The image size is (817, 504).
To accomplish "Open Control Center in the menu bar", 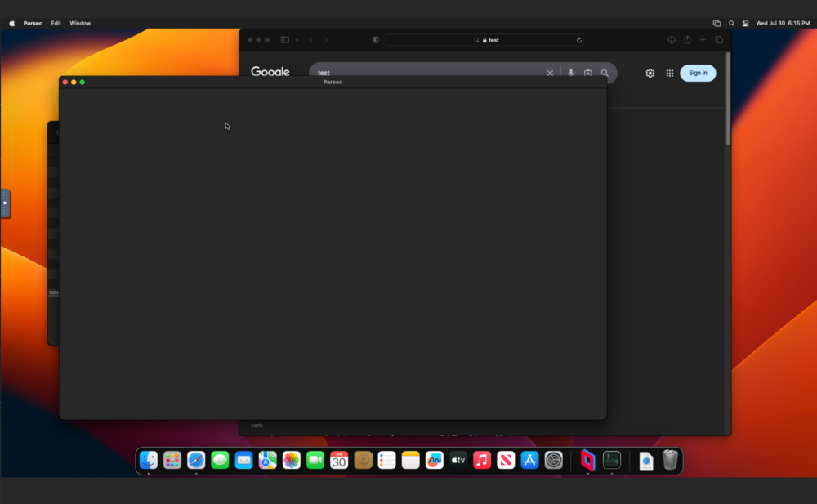I will 746,23.
